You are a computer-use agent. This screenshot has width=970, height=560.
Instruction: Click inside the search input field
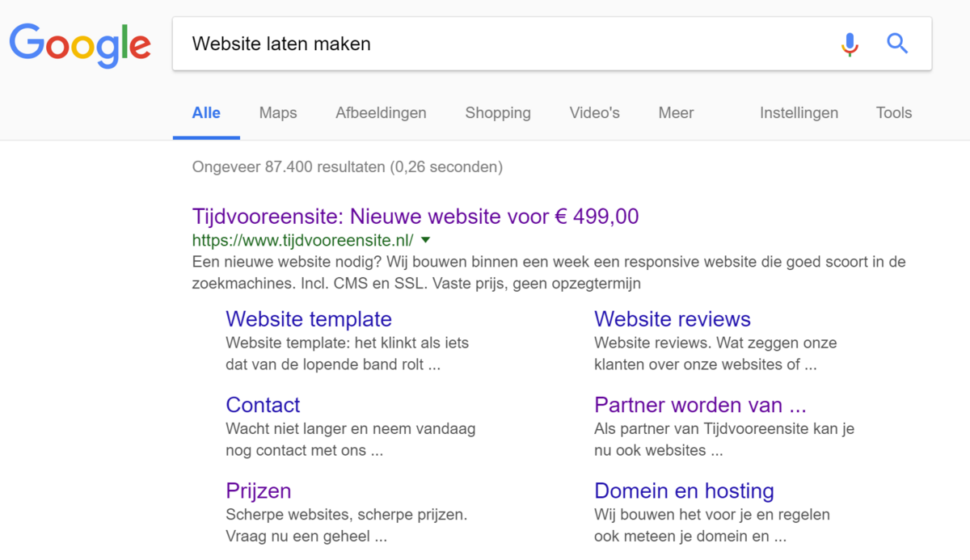[x=485, y=44]
